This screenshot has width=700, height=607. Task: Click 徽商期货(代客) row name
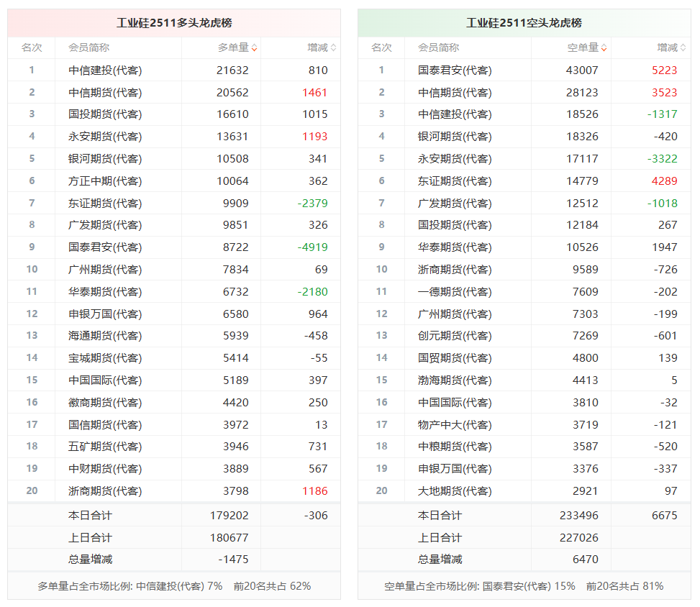105,403
